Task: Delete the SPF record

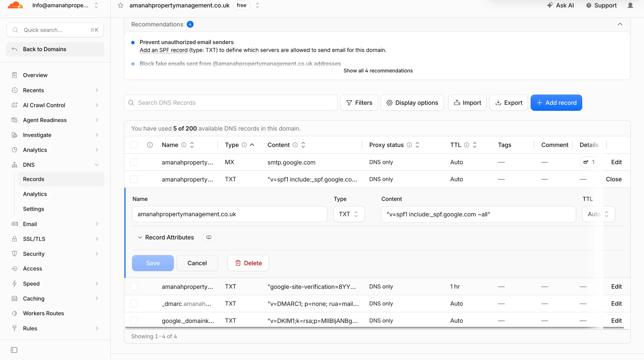Action: 248,263
